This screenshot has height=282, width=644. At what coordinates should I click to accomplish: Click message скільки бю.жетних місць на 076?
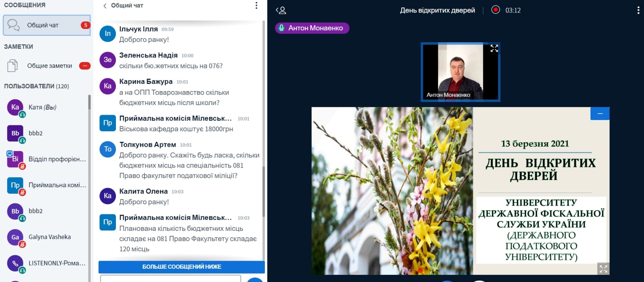pos(171,66)
